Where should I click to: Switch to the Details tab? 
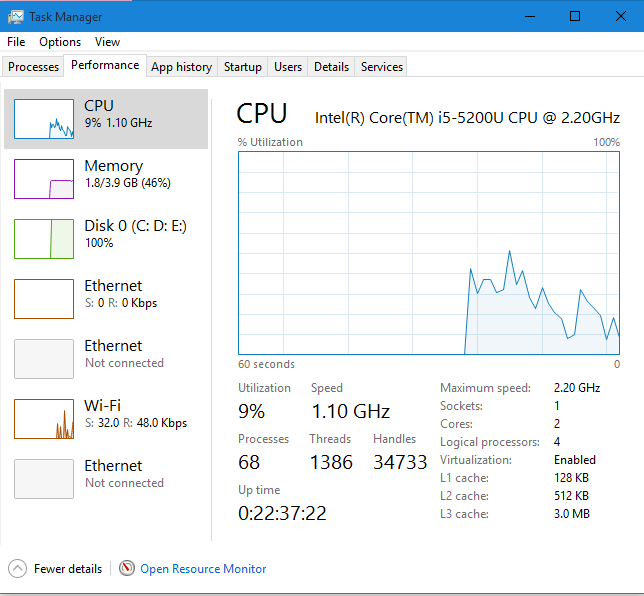pos(331,67)
